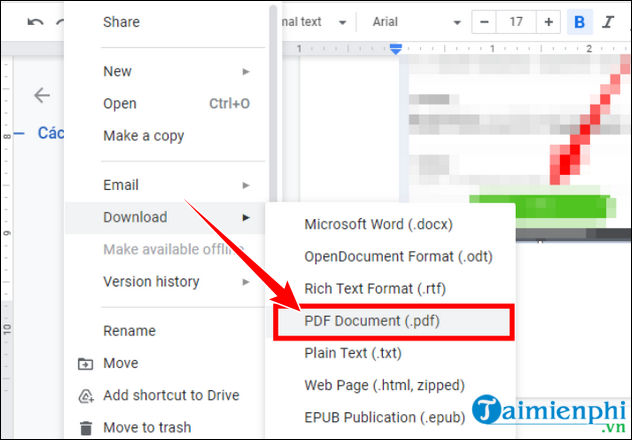Click the Undo arrow icon
Viewport: 632px width, 440px height.
point(35,22)
